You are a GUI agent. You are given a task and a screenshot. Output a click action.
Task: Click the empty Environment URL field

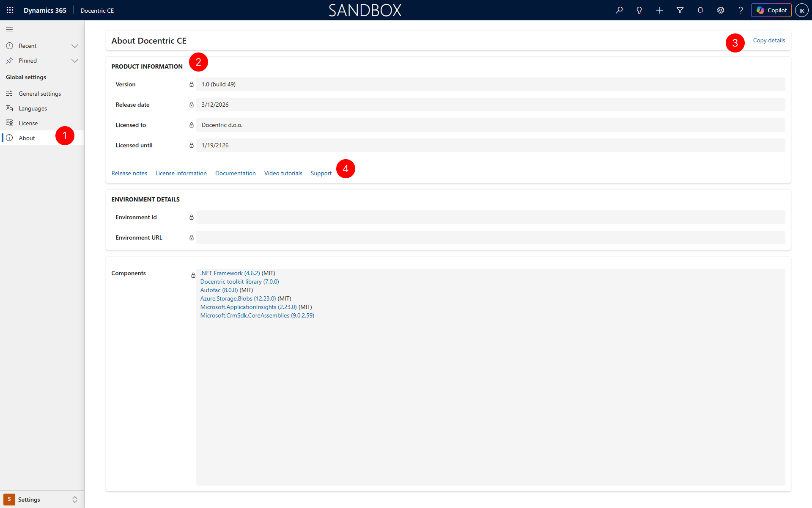(491, 237)
